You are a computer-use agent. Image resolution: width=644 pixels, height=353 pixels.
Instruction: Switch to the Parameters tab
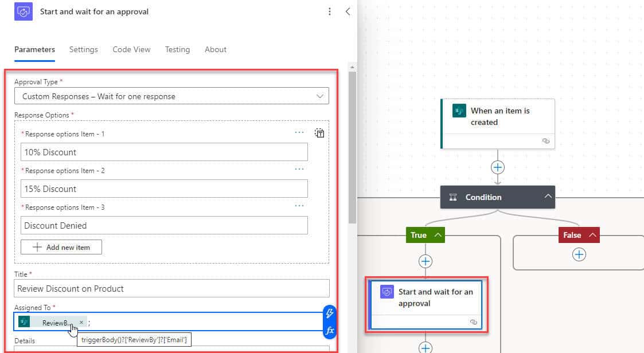point(34,50)
